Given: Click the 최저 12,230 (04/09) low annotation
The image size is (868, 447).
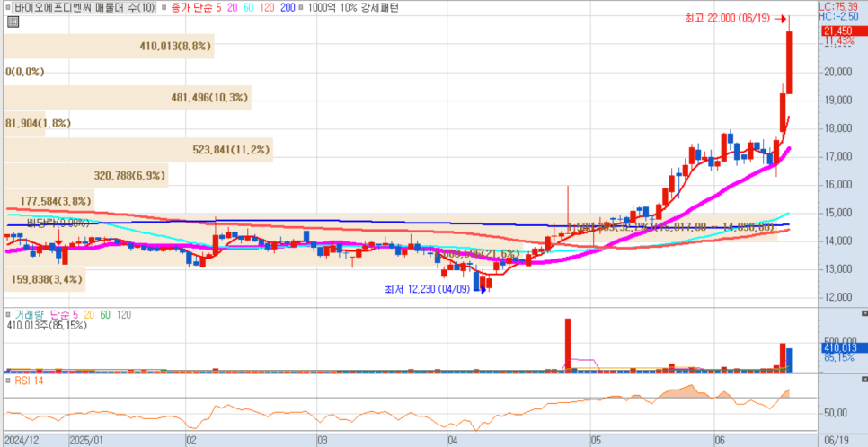Looking at the screenshot, I should 428,288.
